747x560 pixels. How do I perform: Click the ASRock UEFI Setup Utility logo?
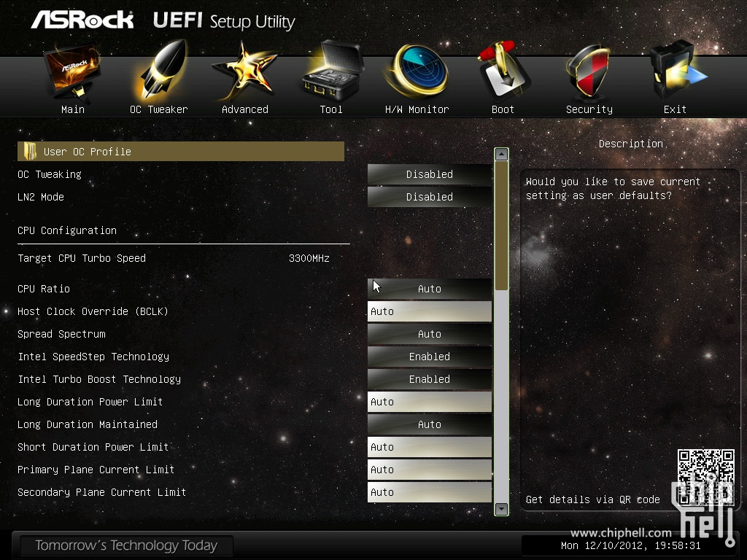coord(163,20)
